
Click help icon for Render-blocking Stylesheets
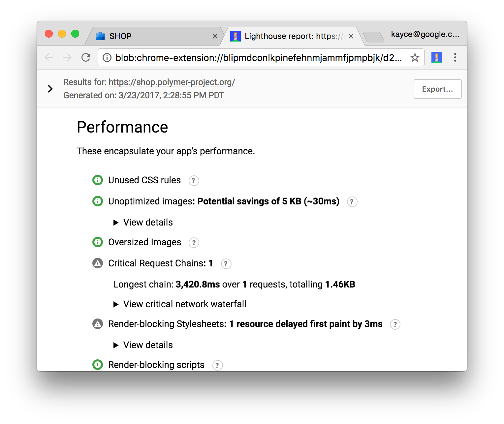point(395,324)
